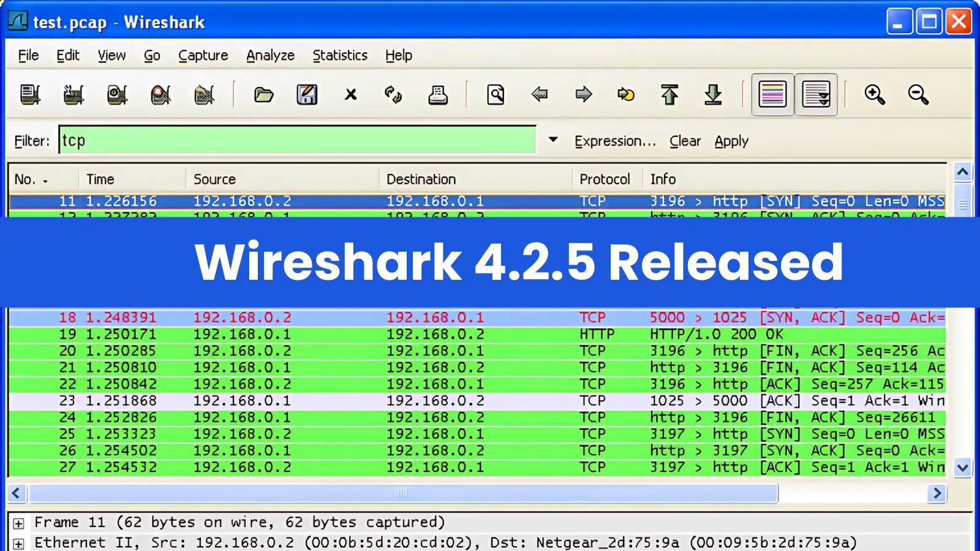
Task: Toggle auto scroll in live capture
Action: pos(816,95)
